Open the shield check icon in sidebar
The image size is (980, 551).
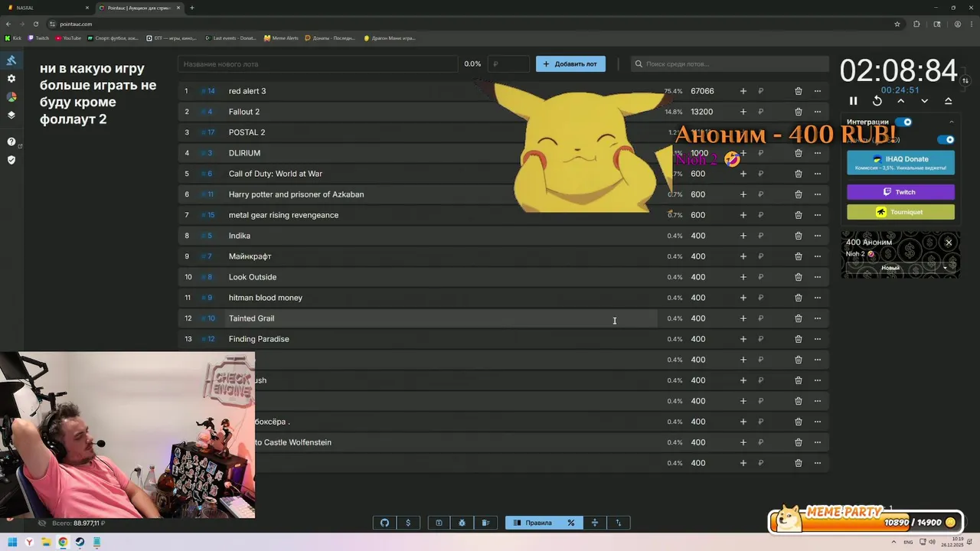pos(11,160)
